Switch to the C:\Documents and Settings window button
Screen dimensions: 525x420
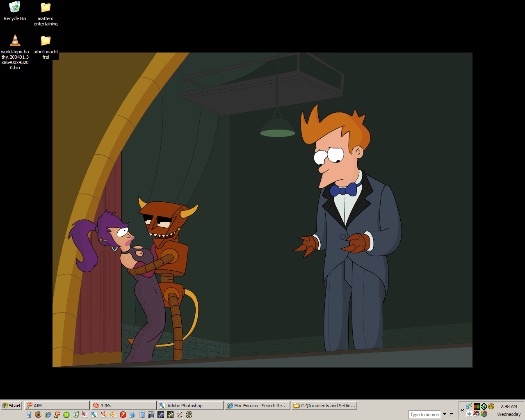pos(324,406)
